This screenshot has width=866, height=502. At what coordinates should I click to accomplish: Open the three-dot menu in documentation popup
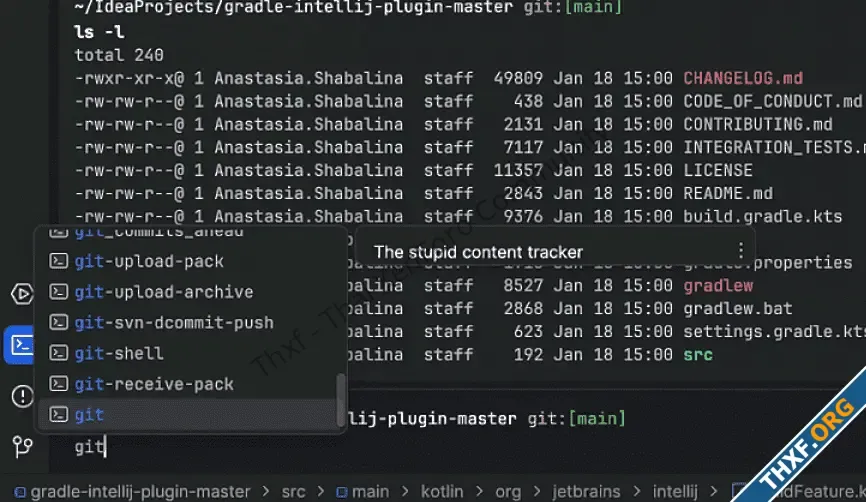[x=741, y=251]
